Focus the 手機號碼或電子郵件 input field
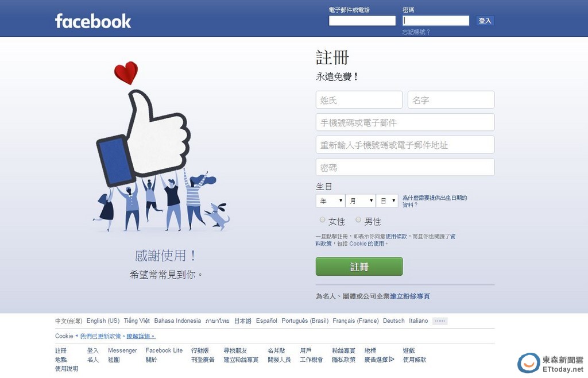This screenshot has width=588, height=378. click(405, 122)
